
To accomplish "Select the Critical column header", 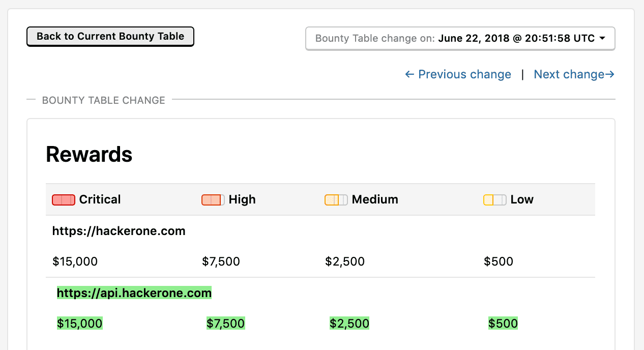I will pyautogui.click(x=100, y=199).
